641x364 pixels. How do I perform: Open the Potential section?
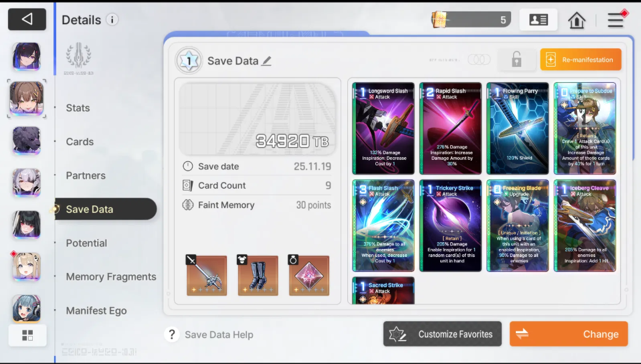pyautogui.click(x=86, y=243)
